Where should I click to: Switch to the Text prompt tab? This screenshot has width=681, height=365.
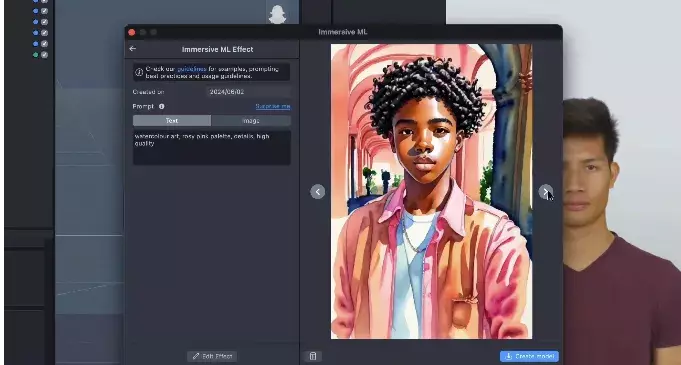pos(172,120)
